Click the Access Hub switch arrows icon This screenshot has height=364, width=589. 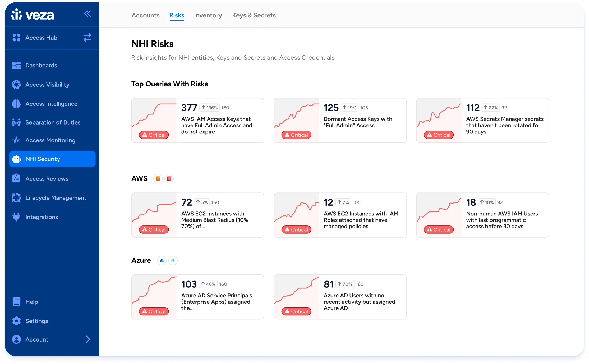point(87,38)
